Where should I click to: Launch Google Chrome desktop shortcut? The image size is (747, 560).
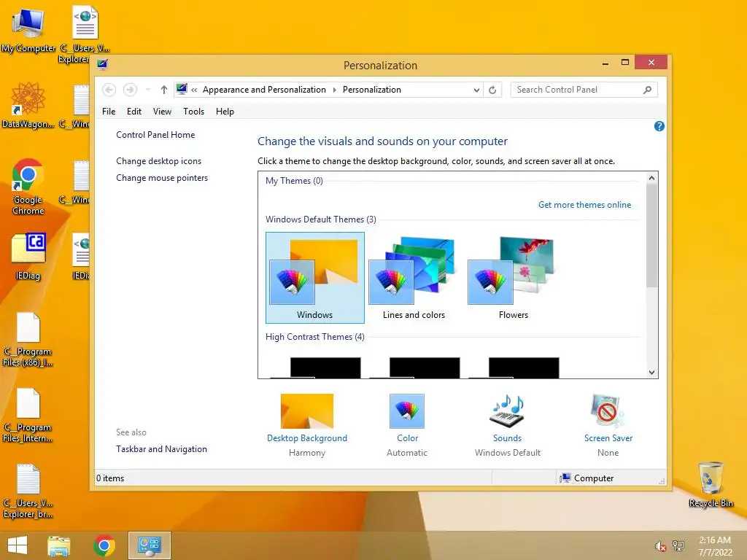pyautogui.click(x=28, y=187)
